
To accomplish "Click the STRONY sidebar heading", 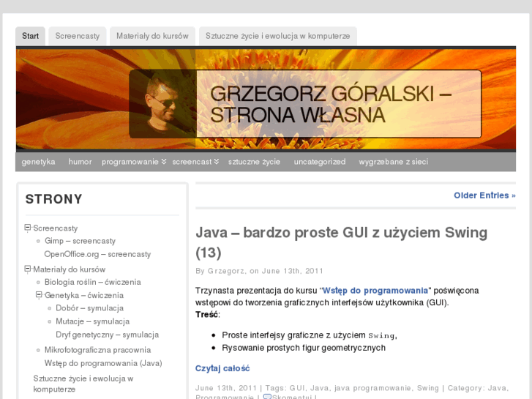I will point(53,199).
